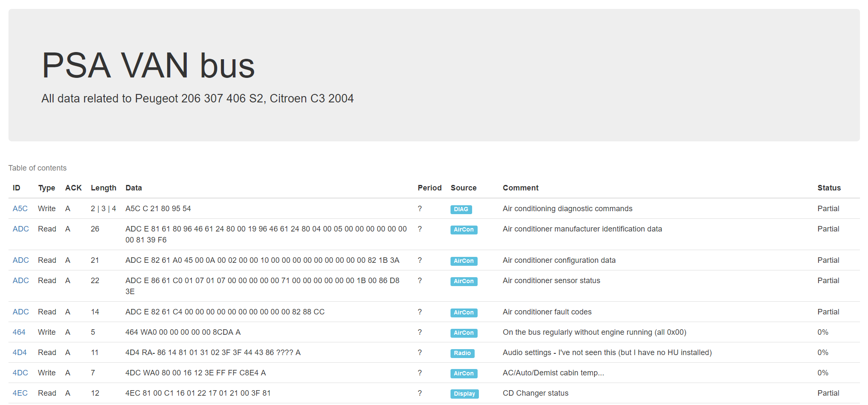Click the Radio source badge
Screen dimensions: 868x405
point(462,353)
